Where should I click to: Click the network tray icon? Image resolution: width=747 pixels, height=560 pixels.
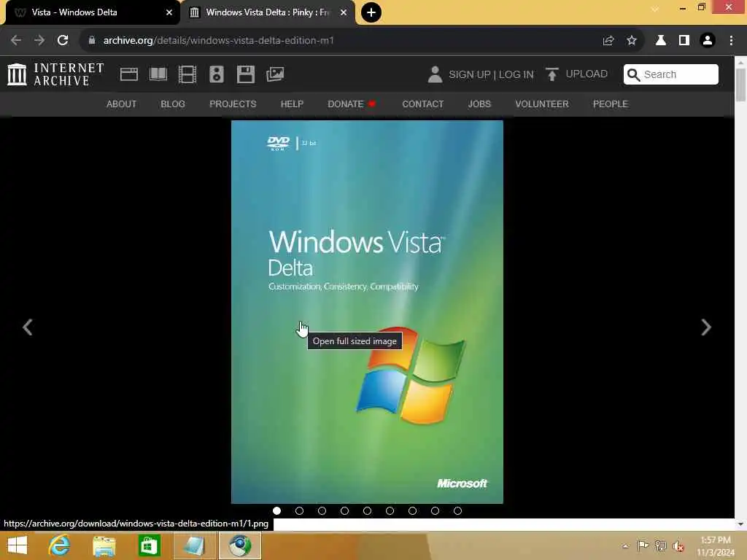point(660,545)
